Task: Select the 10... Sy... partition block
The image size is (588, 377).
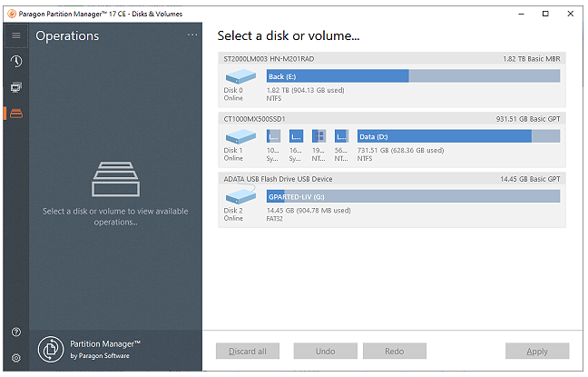Action: tap(273, 136)
